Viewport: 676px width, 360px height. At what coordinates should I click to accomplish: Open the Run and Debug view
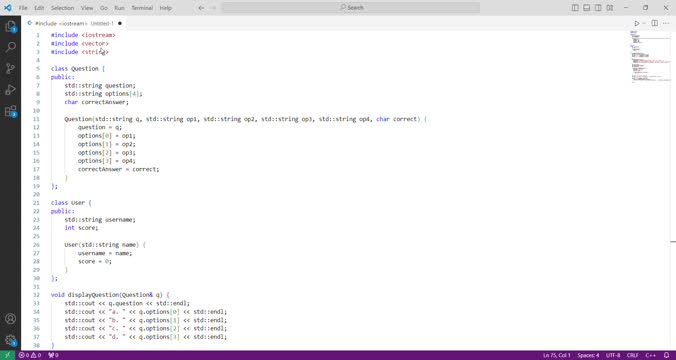pyautogui.click(x=10, y=90)
